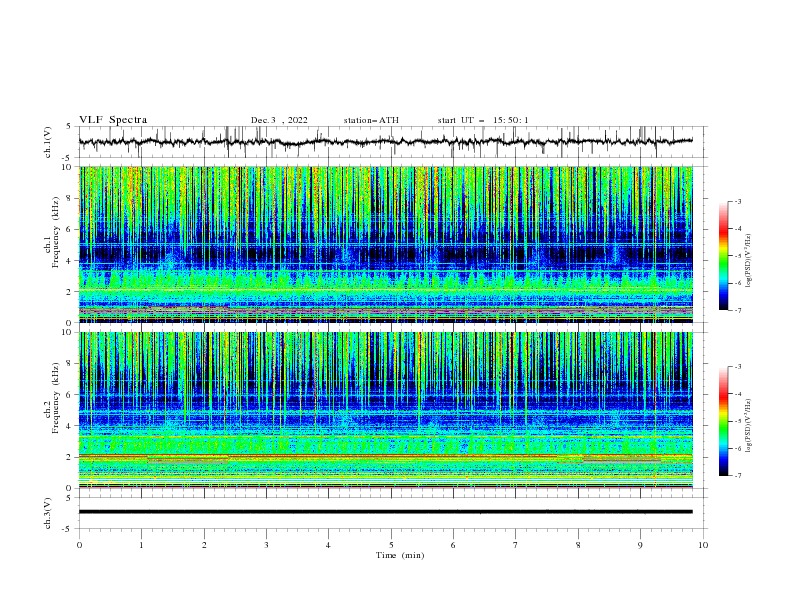Click the ch.2 spectrogram panel
The width and height of the screenshot is (792, 612).
pos(386,410)
